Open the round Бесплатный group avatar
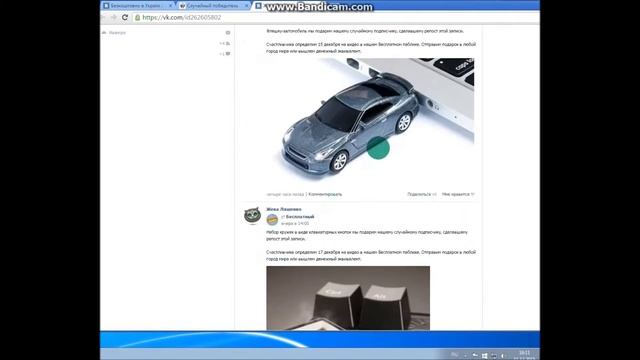Viewport: 640px width, 360px height. [272, 220]
